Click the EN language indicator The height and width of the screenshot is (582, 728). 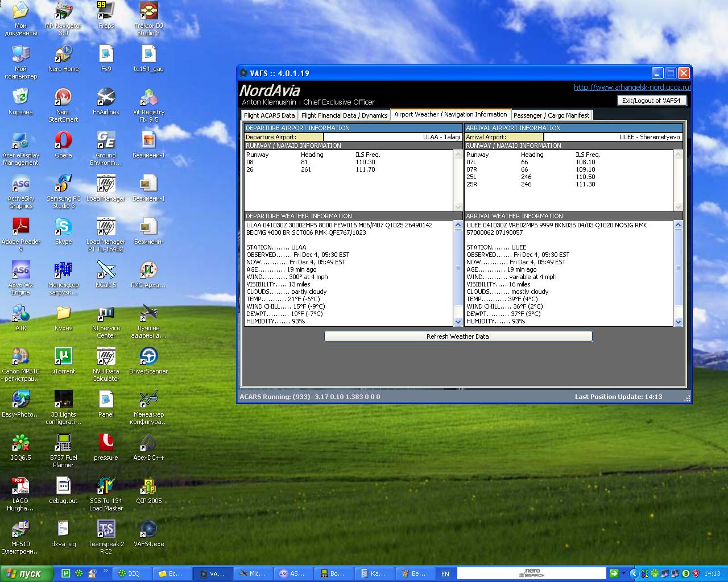pyautogui.click(x=445, y=574)
